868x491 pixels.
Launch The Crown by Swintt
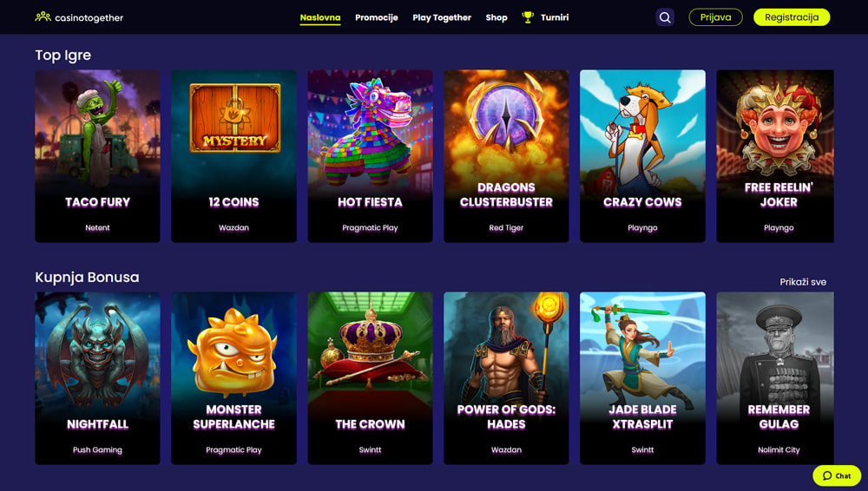pos(370,378)
